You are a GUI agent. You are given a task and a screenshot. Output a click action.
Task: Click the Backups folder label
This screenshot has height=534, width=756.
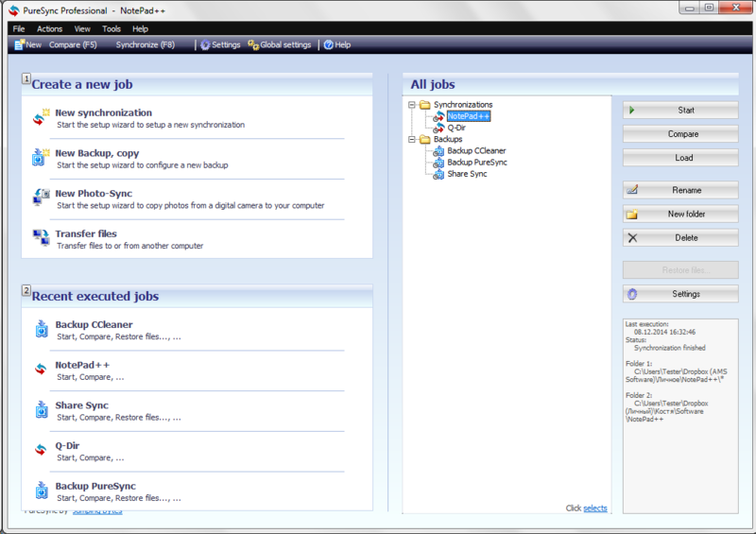[448, 140]
